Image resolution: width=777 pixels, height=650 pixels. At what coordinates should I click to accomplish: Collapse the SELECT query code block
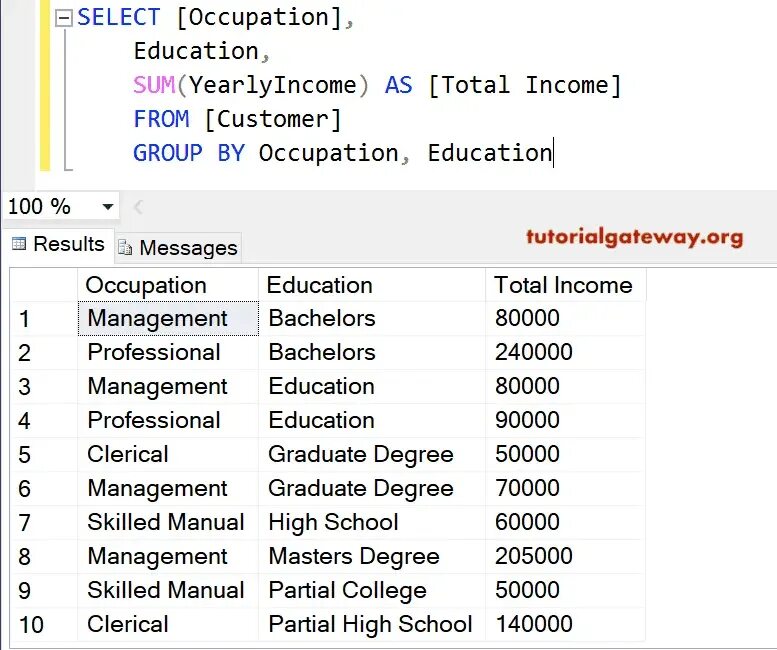click(63, 19)
